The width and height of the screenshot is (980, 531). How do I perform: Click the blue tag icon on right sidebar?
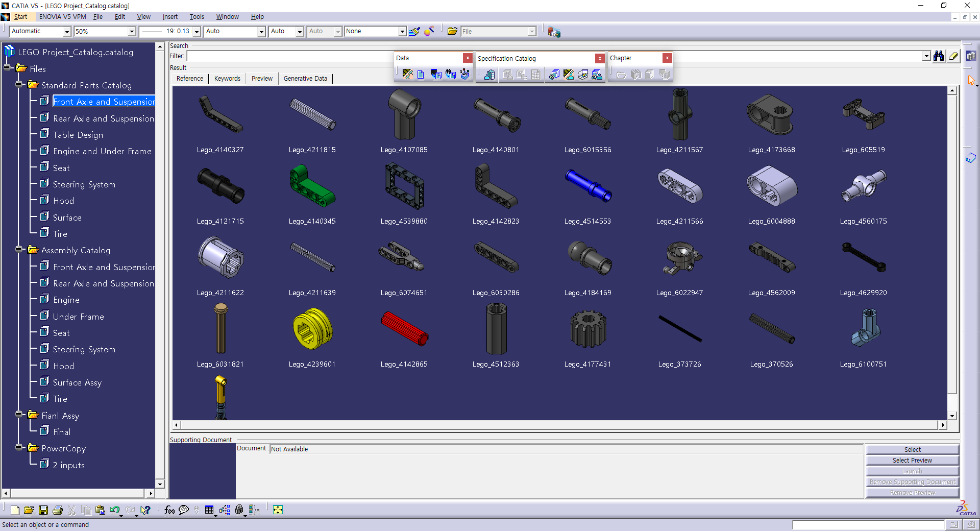pos(971,158)
